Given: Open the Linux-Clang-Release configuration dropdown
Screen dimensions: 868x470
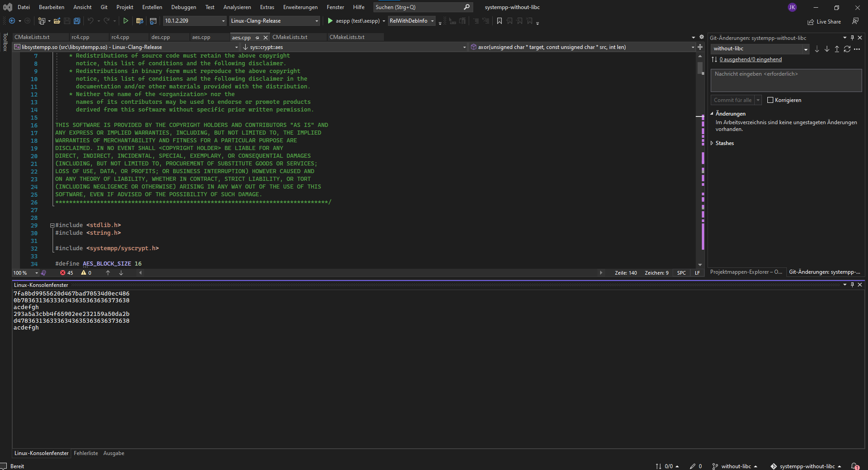Looking at the screenshot, I should tap(274, 21).
